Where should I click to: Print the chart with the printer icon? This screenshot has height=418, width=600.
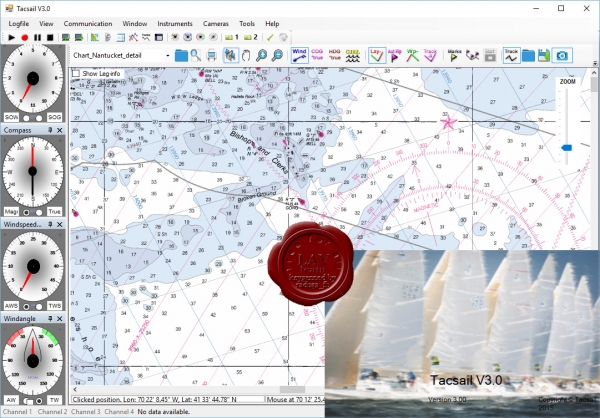click(x=212, y=56)
